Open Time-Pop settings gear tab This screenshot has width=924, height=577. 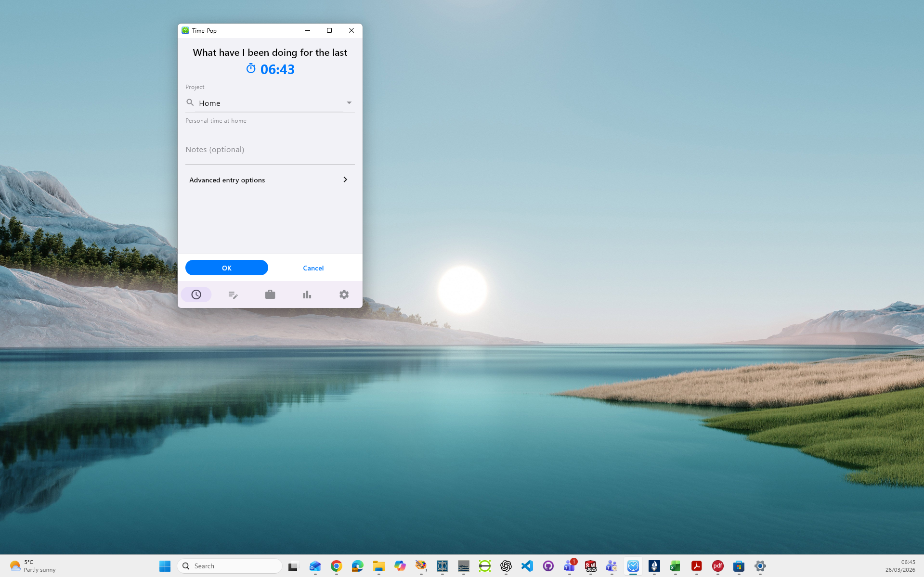tap(344, 295)
